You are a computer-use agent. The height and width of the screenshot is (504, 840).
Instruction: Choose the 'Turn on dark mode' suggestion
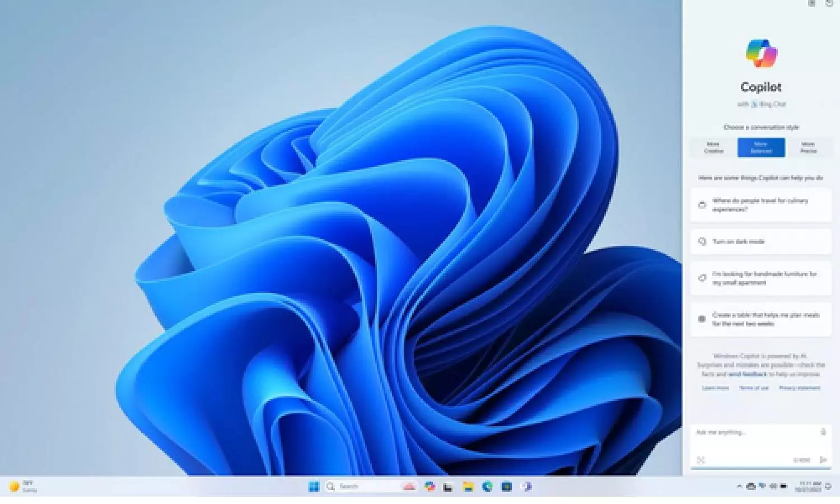[x=760, y=242]
